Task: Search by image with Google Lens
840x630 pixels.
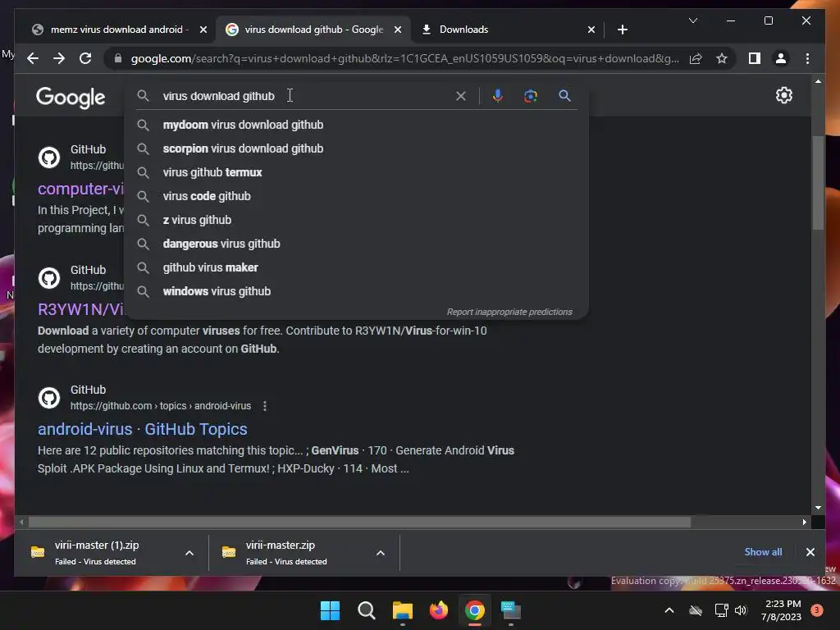Action: point(531,96)
